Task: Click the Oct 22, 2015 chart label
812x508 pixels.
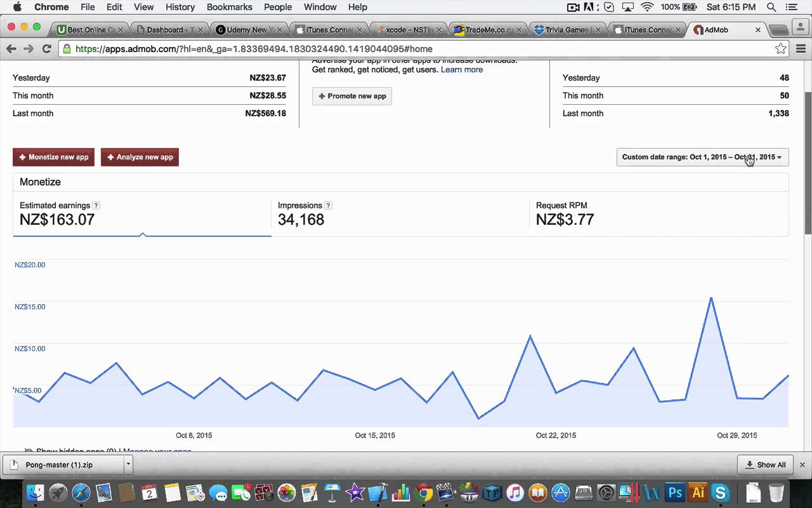Action: 556,436
